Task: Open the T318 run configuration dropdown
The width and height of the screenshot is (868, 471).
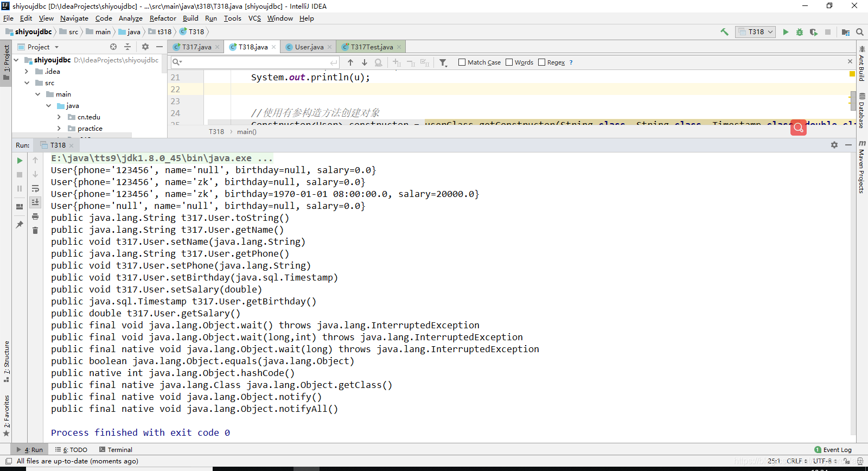Action: click(x=756, y=32)
